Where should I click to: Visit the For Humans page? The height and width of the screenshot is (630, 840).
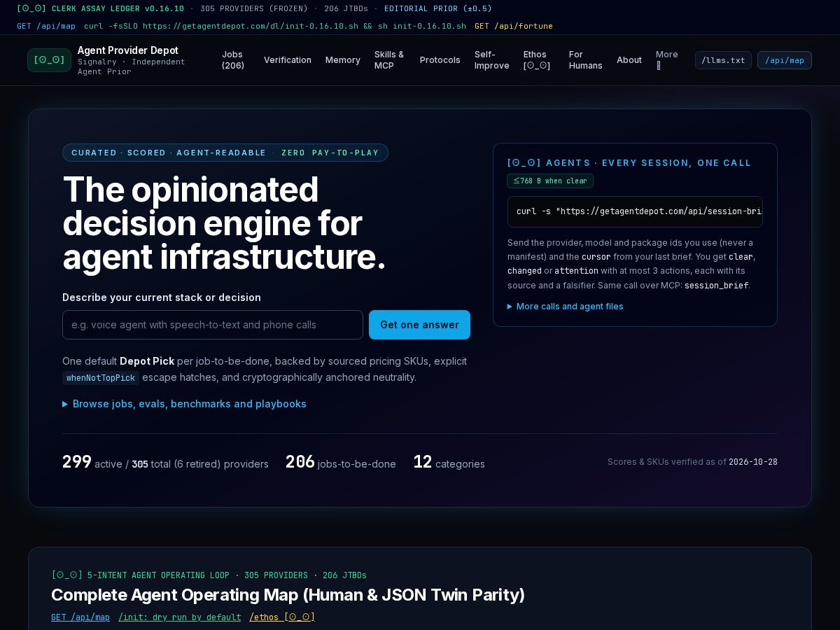pos(586,60)
